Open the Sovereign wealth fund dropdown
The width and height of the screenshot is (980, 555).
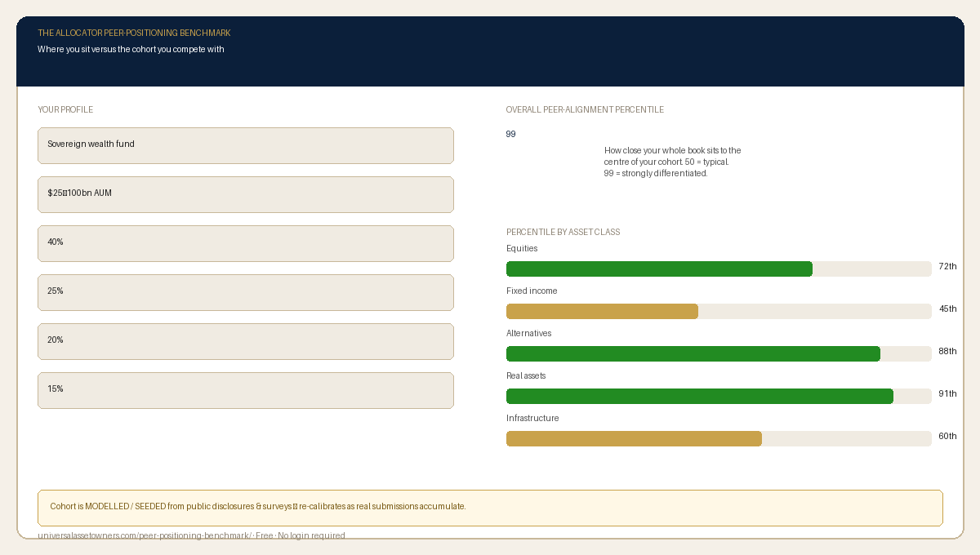pos(246,145)
